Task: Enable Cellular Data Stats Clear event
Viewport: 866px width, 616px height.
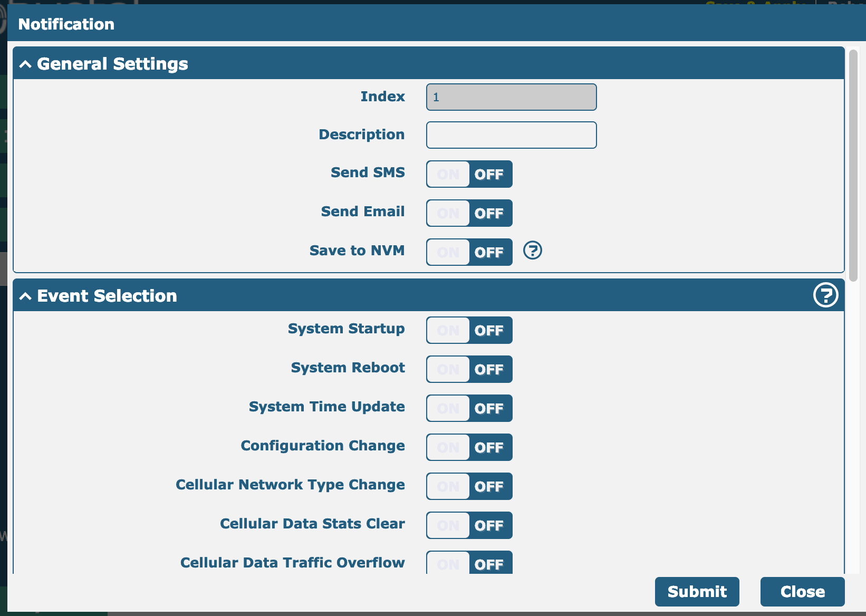Action: coord(469,525)
